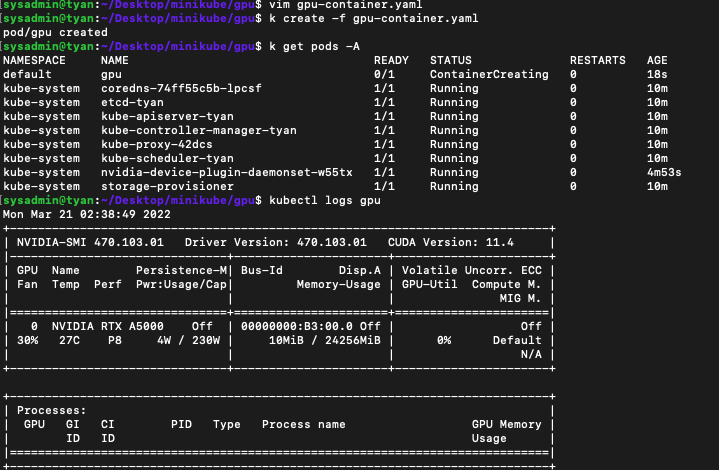Click the 'NVIDIA-SMI 470.103.01' text
The height and width of the screenshot is (470, 719).
point(90,242)
